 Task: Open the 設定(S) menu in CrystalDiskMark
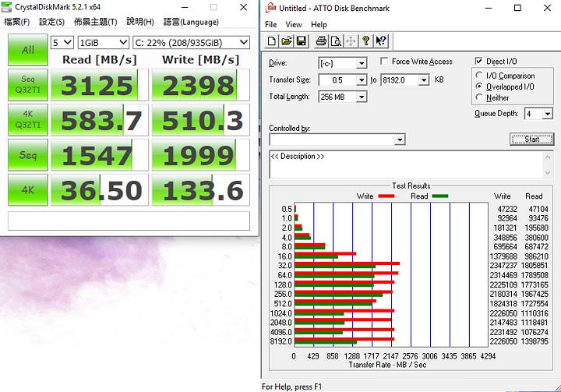(51, 22)
